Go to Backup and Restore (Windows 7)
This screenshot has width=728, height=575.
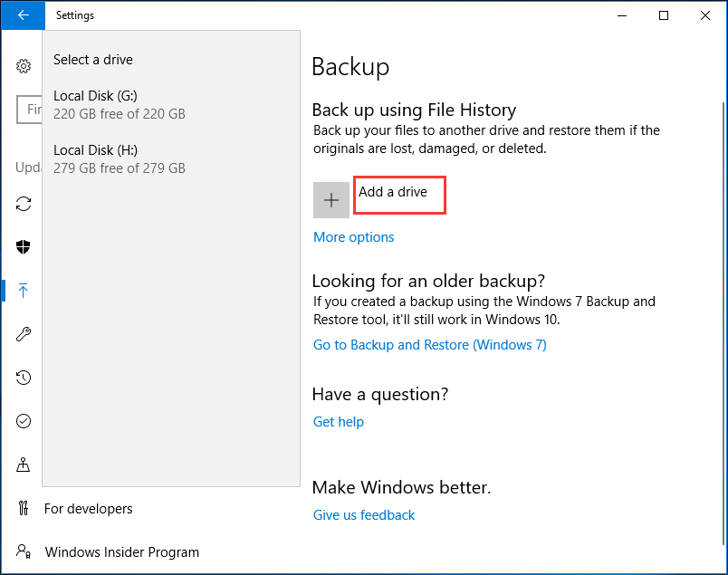tap(429, 344)
